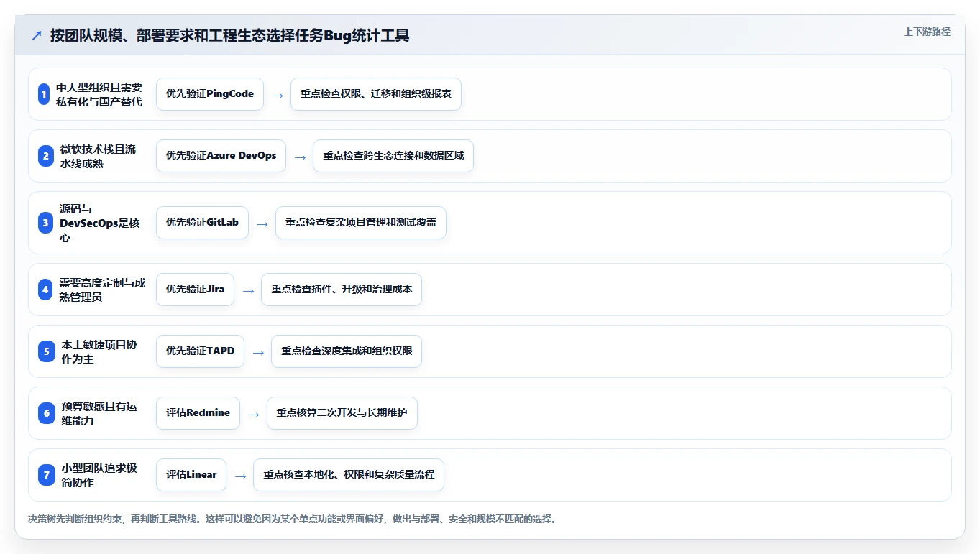Click text 本土敏捷项目协作为主

(x=99, y=351)
